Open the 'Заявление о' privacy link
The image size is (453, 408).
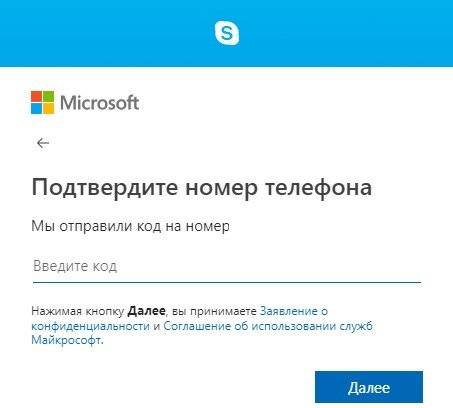pos(294,311)
